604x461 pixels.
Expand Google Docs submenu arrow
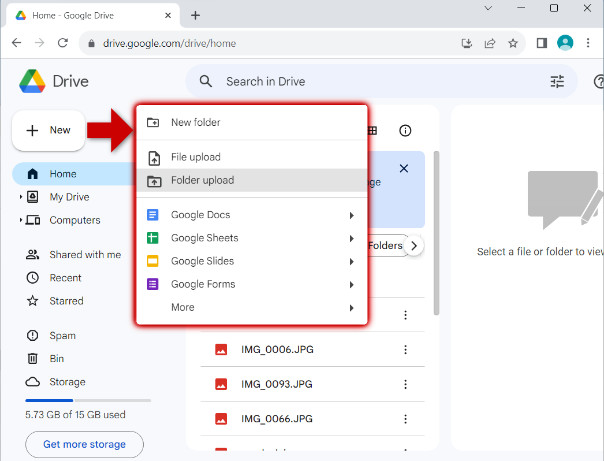click(x=351, y=215)
